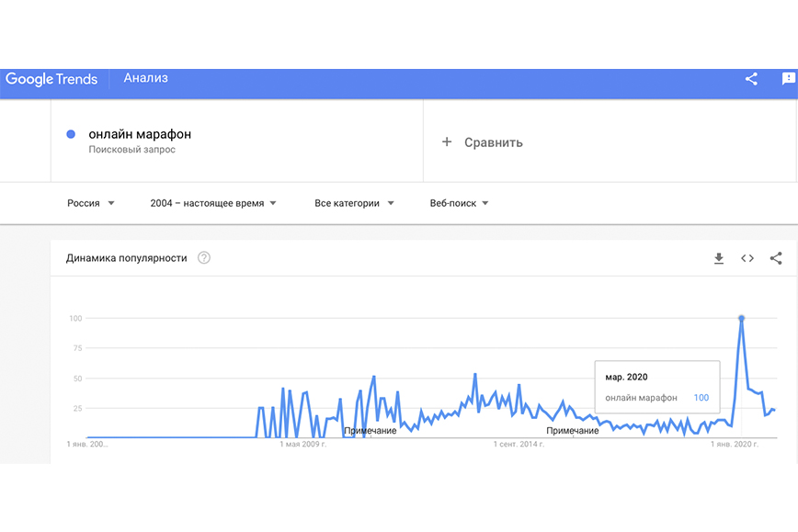Click the blue dot beside онлайн марафон

tap(71, 134)
